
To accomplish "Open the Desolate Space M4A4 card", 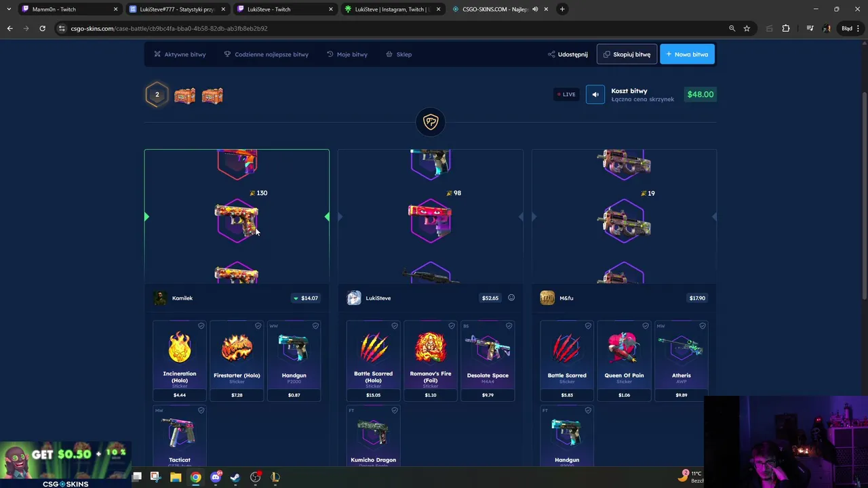I will tap(488, 361).
